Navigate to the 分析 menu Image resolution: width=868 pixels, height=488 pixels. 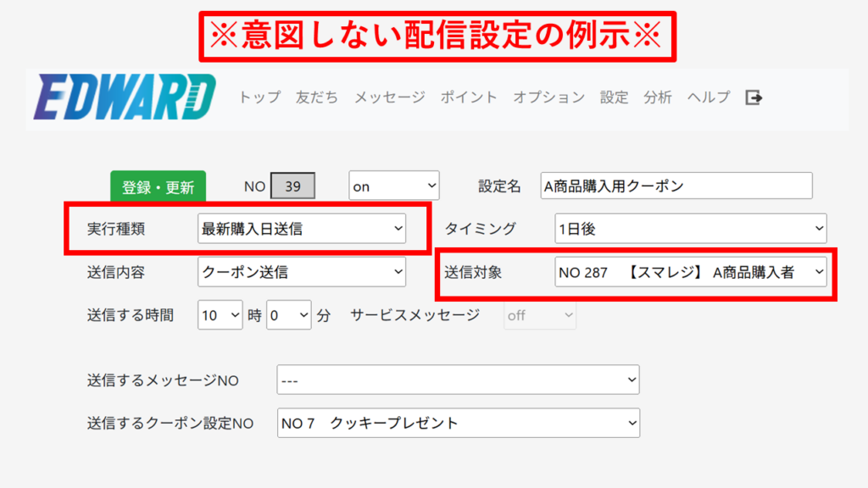click(657, 97)
